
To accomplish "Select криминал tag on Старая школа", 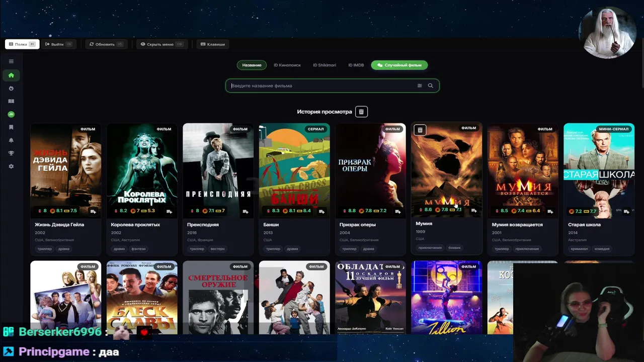I will coord(579,249).
